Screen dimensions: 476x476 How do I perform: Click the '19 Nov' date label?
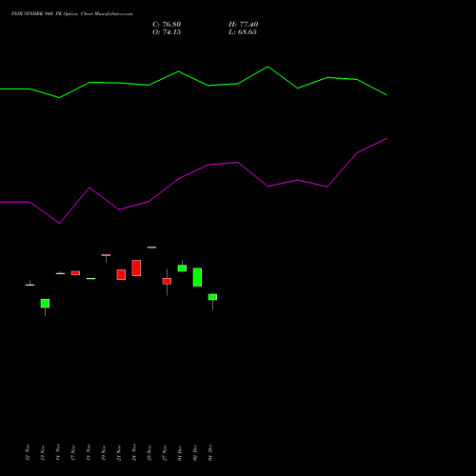click(x=104, y=452)
